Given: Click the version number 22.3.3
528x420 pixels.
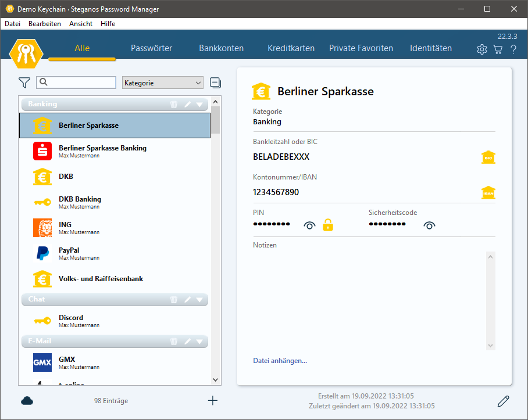Looking at the screenshot, I should pos(508,37).
